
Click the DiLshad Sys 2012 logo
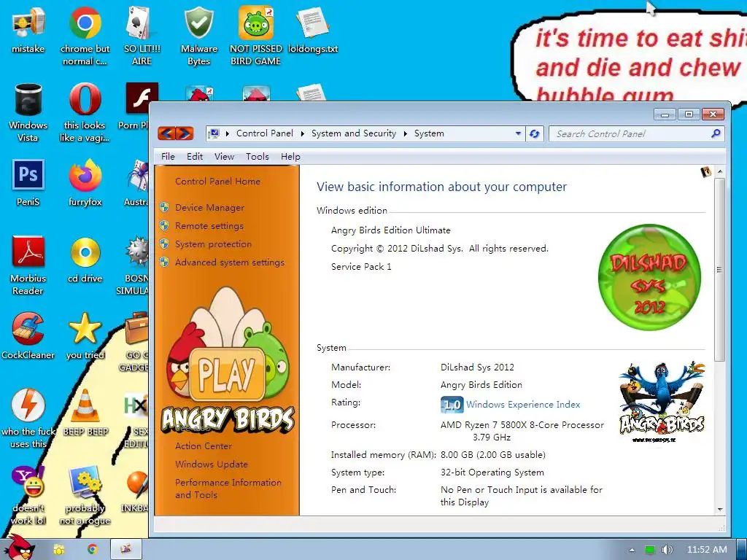point(649,277)
